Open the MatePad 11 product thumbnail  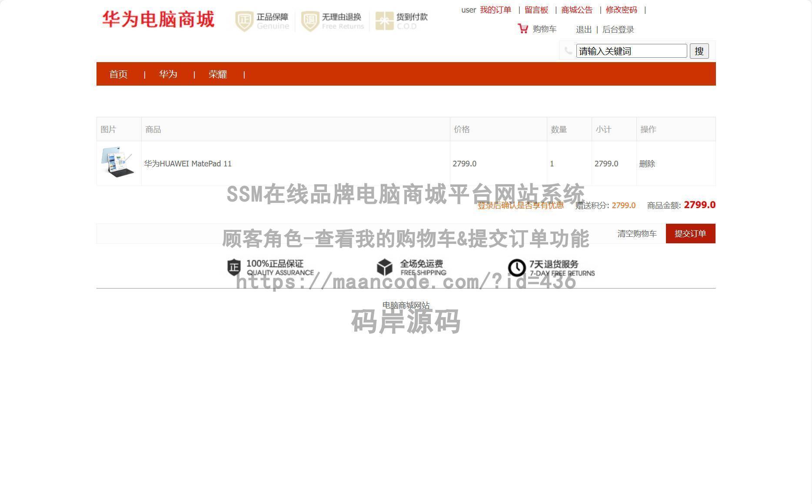(x=118, y=162)
